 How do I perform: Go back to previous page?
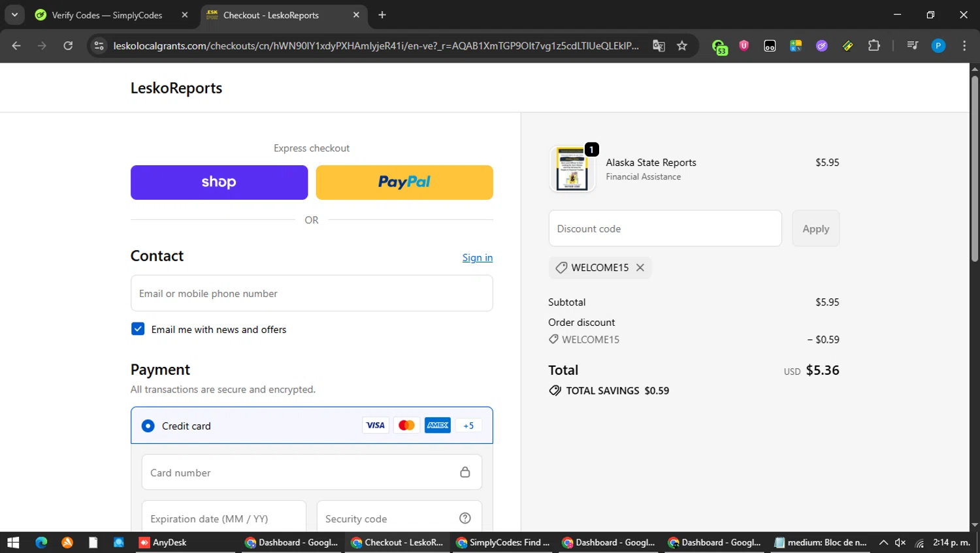(16, 46)
